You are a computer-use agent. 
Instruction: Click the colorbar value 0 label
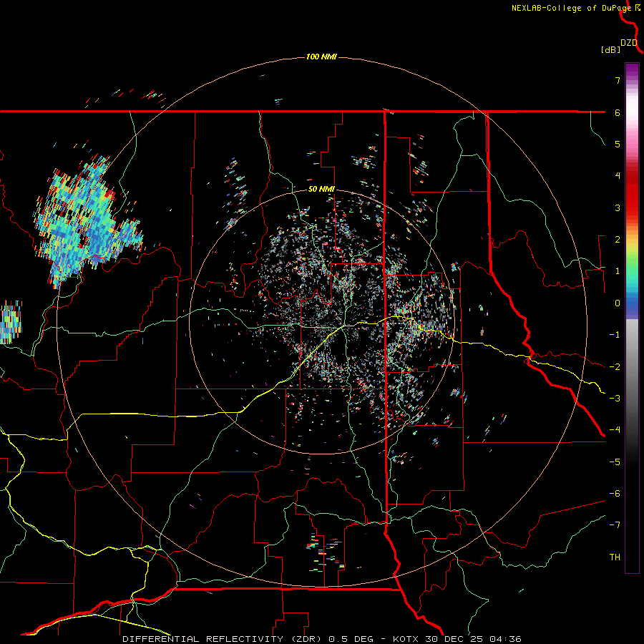pyautogui.click(x=618, y=303)
